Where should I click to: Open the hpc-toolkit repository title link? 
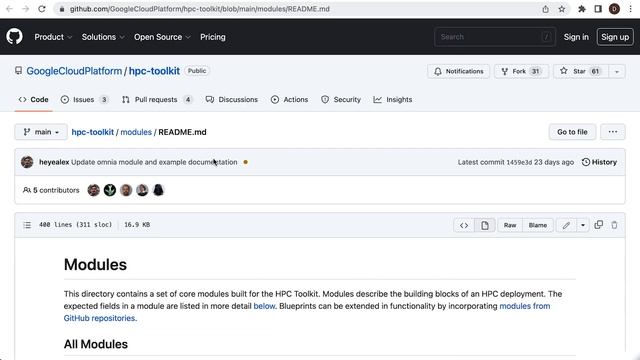154,71
